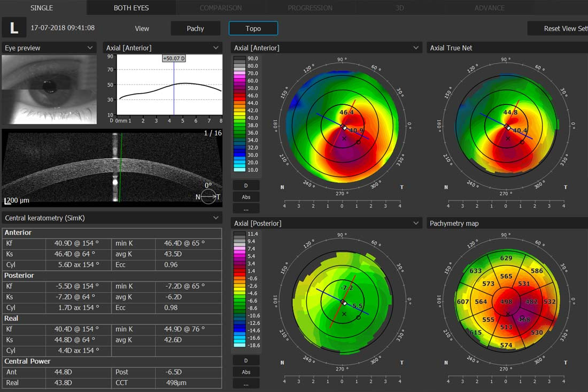The height and width of the screenshot is (392, 588).
Task: Open the Axial [Posterior] map dropdown
Action: pos(416,224)
